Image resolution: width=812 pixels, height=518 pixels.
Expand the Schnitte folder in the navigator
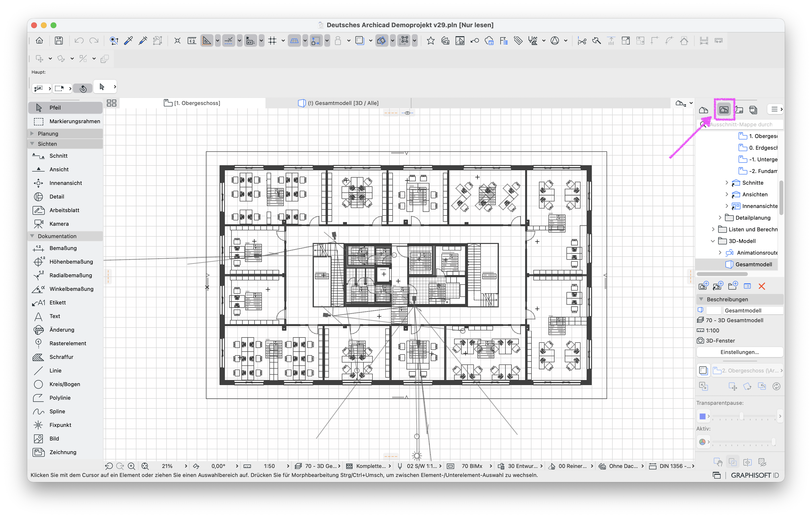click(727, 183)
